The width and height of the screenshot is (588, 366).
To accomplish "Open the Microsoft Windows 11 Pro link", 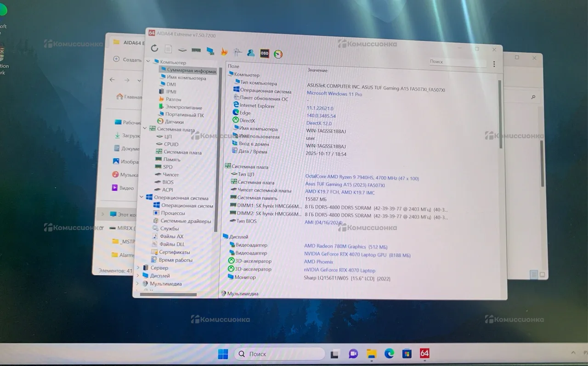I will click(x=334, y=94).
